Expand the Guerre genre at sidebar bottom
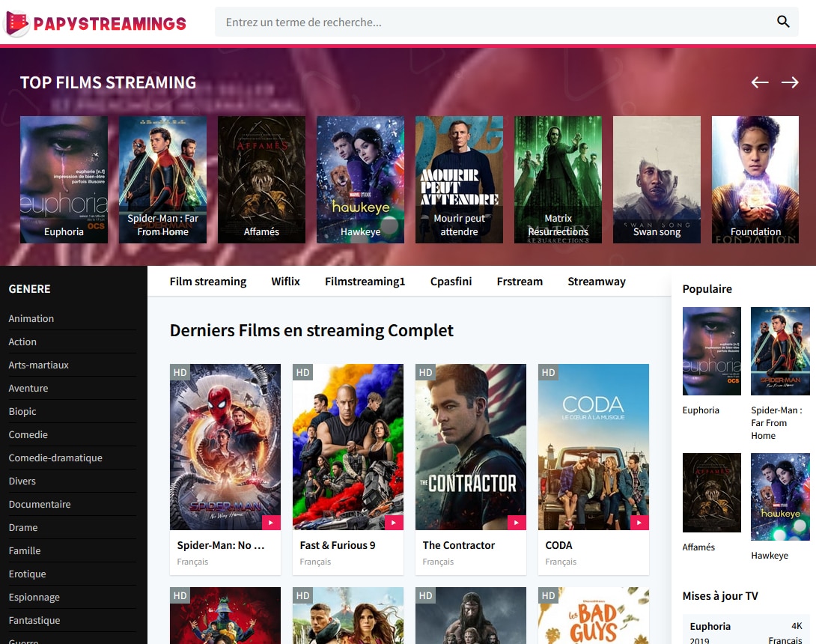Viewport: 816px width, 644px height. [x=24, y=641]
